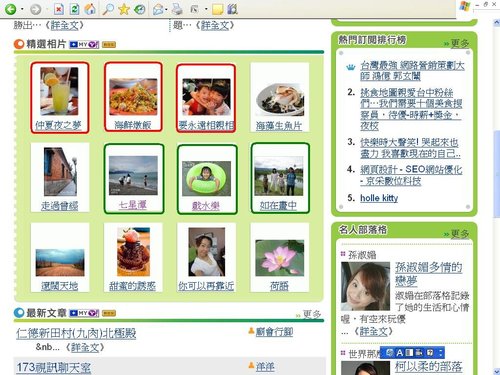Open the 網頁設計 - SEO網站優化 ranking link
Image resolution: width=500 pixels, height=375 pixels.
[x=411, y=175]
